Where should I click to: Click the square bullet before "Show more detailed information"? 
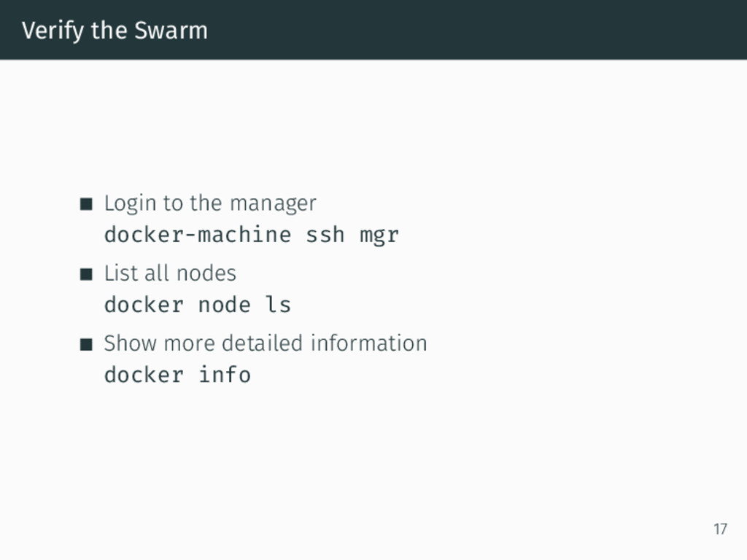[87, 344]
